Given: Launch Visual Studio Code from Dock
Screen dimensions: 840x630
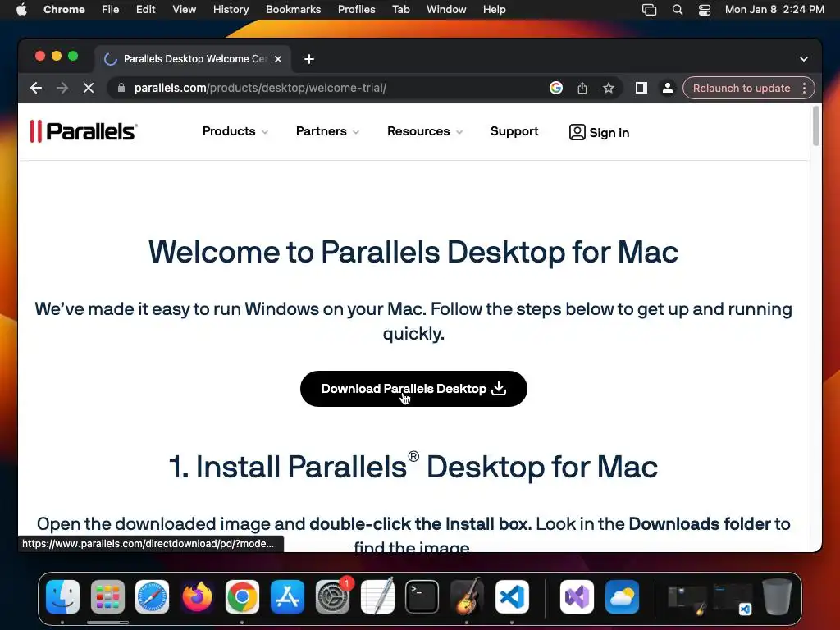Looking at the screenshot, I should pos(512,597).
